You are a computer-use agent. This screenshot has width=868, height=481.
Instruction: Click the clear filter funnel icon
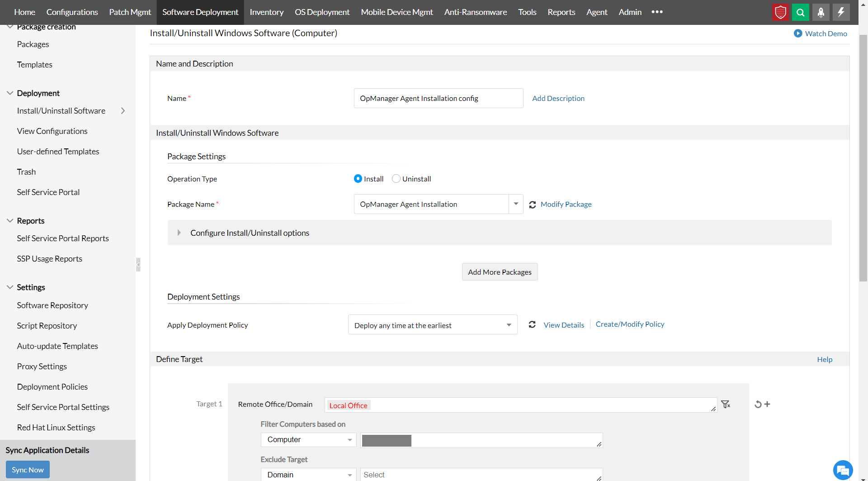point(726,404)
